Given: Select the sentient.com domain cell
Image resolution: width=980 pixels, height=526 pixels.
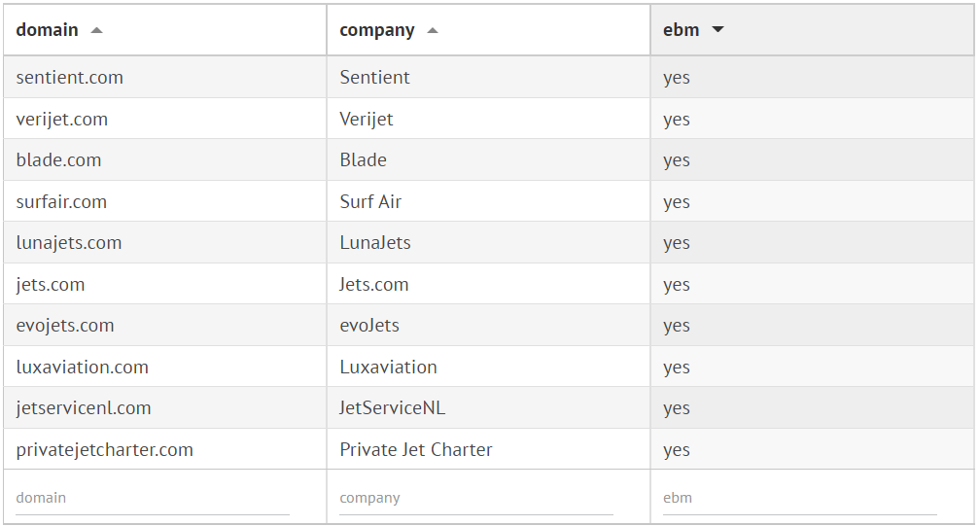Looking at the screenshot, I should coord(70,78).
